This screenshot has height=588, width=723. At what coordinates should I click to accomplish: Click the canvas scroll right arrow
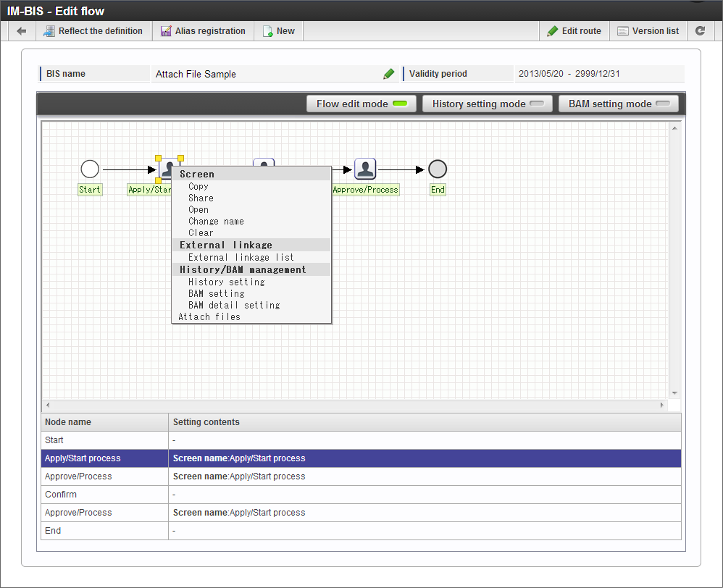[x=661, y=405]
